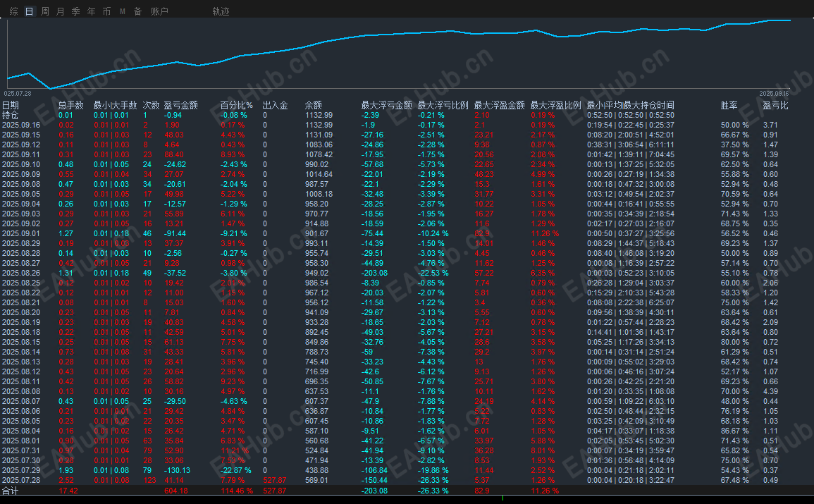Viewport: 814px width, 504px height.
Task: Select the 2025.07.28 date row
Action: tap(21, 480)
